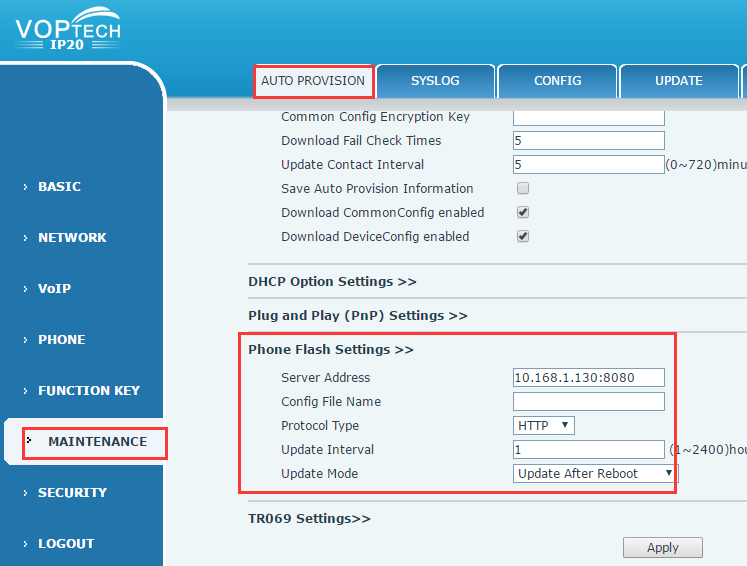
Task: Expand DHCP Option Settings section
Action: click(x=332, y=282)
